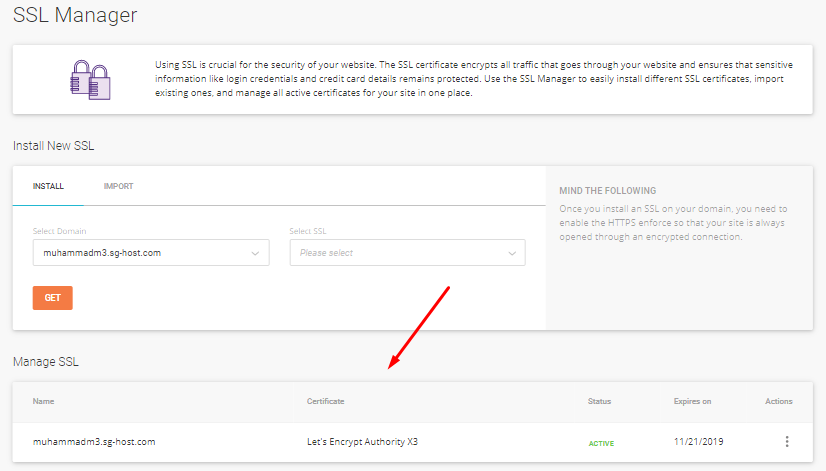Viewport: 826px width, 471px height.
Task: Click the orange GET button
Action: (x=53, y=298)
